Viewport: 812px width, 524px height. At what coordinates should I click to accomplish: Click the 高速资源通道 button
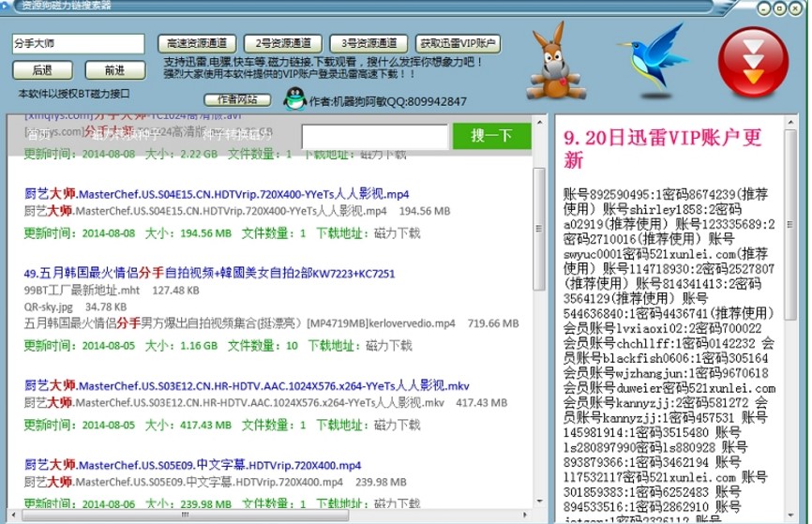(x=197, y=43)
